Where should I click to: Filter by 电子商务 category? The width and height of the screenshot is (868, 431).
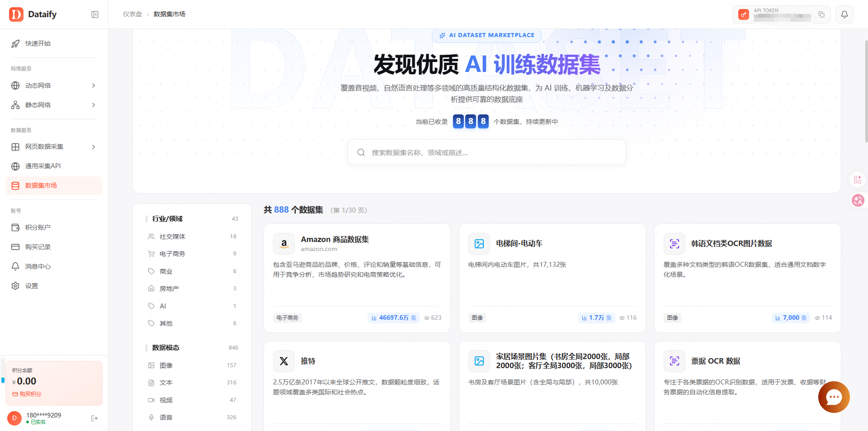click(192, 254)
